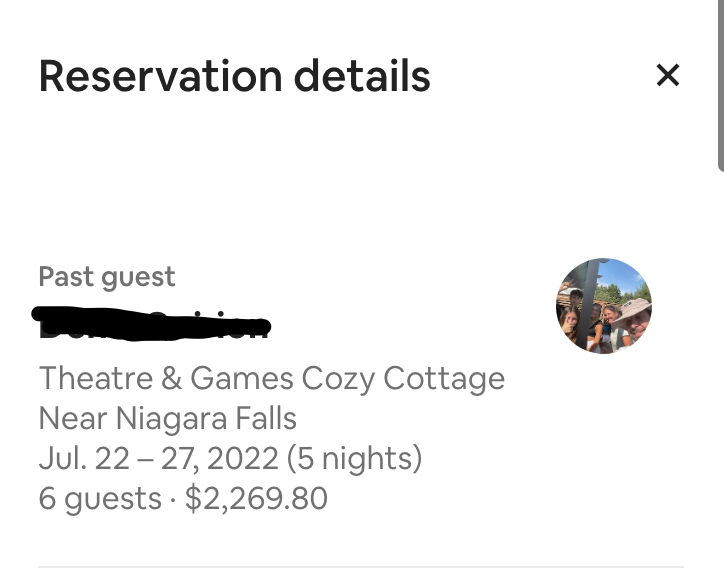The width and height of the screenshot is (724, 576).
Task: Click the Near Niagara Falls text line
Action: [x=167, y=418]
